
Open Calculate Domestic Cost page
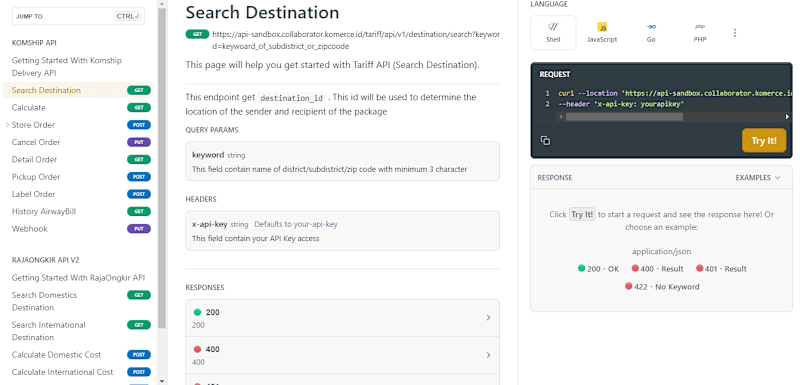pos(78,354)
